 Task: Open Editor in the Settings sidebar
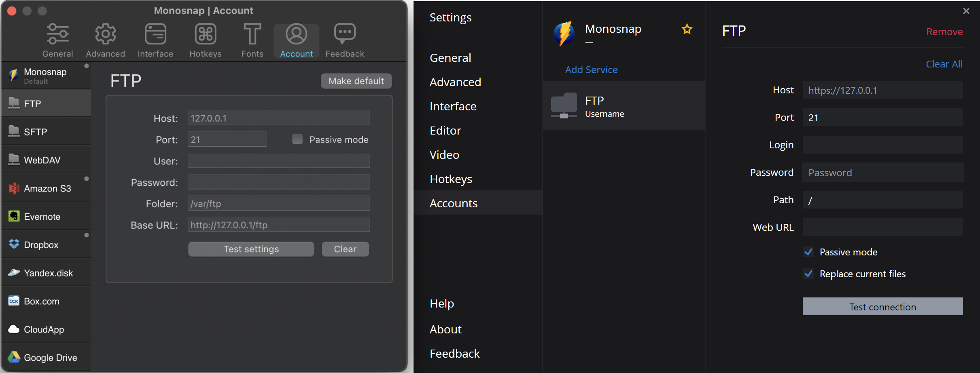445,131
